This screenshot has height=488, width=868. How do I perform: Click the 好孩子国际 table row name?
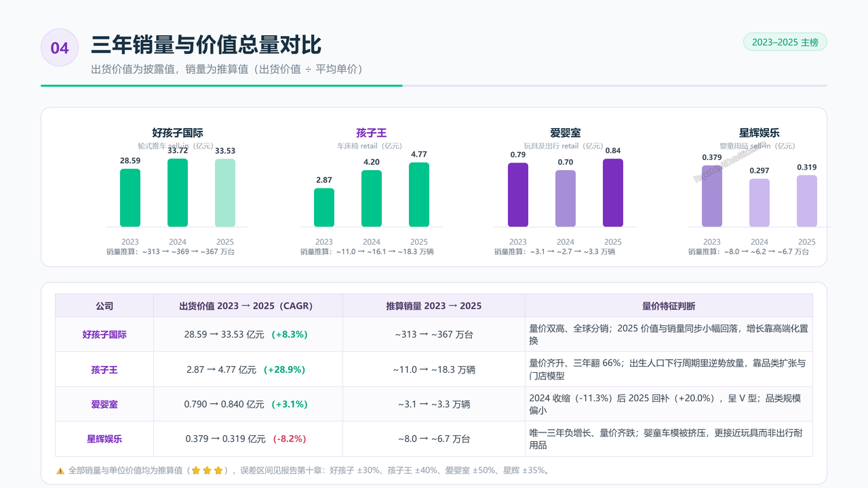coord(104,334)
